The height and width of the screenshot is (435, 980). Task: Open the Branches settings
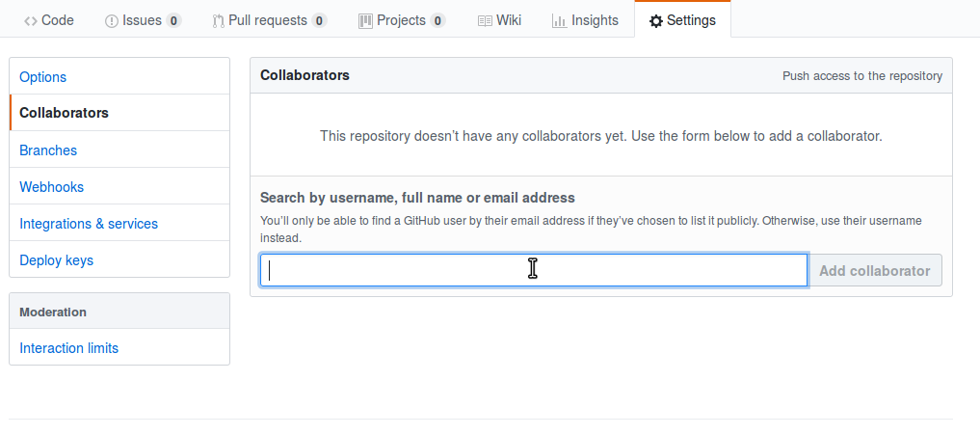click(x=119, y=150)
